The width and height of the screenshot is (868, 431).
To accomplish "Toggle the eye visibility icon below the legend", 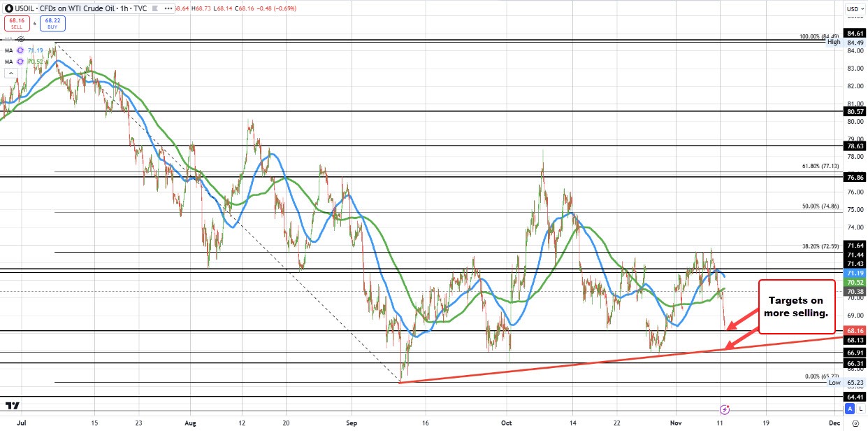I will coord(20,39).
